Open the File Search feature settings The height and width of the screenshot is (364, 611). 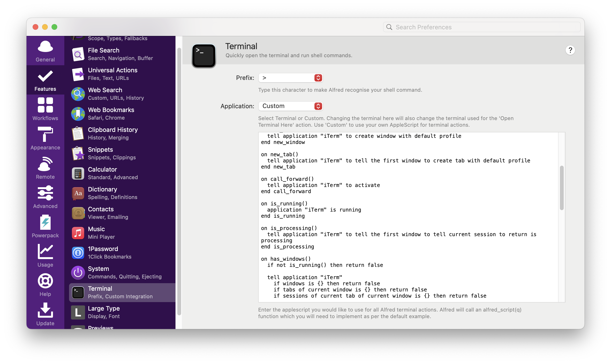click(122, 54)
